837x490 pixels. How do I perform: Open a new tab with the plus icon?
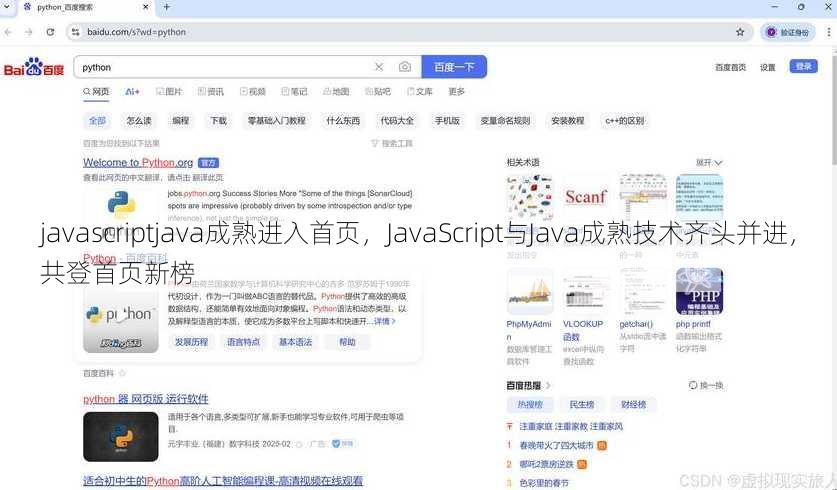coord(167,7)
